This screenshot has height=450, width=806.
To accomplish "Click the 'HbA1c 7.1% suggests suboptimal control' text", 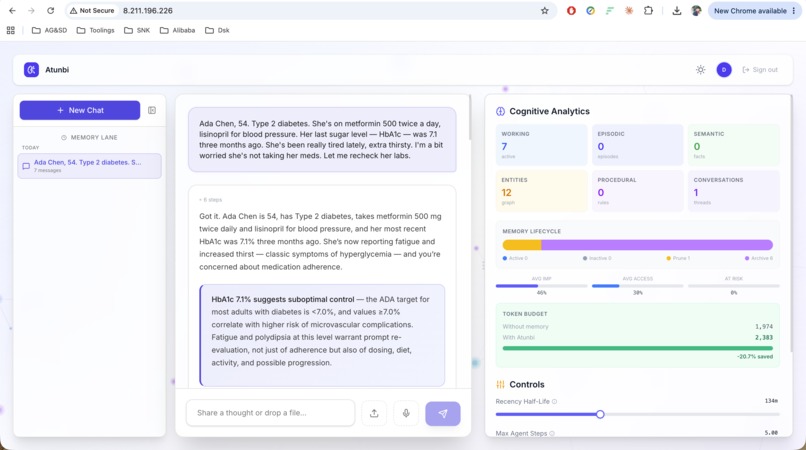I will [283, 299].
